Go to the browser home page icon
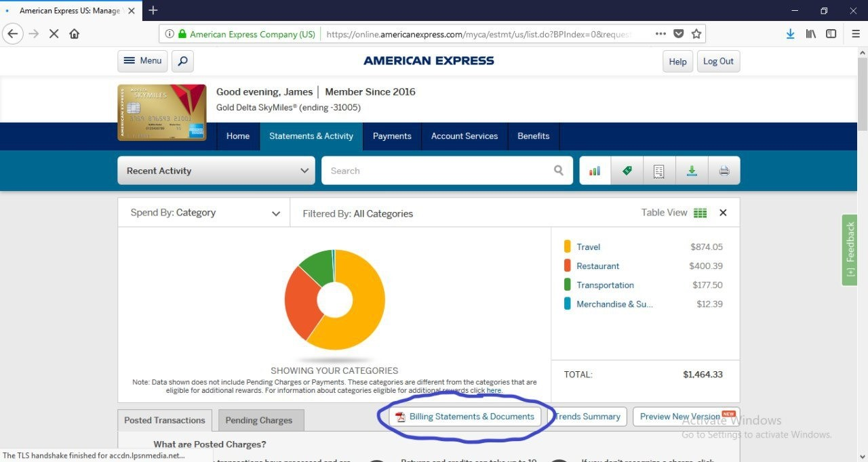Image resolution: width=868 pixels, height=462 pixels. point(74,34)
